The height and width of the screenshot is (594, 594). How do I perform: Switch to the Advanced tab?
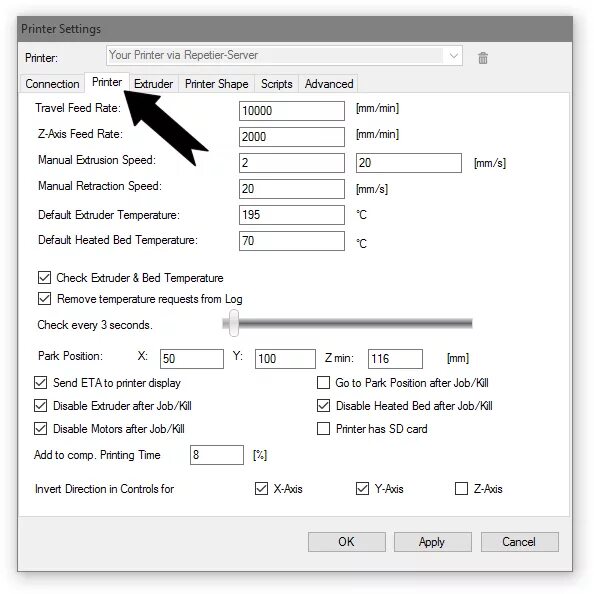coord(329,84)
